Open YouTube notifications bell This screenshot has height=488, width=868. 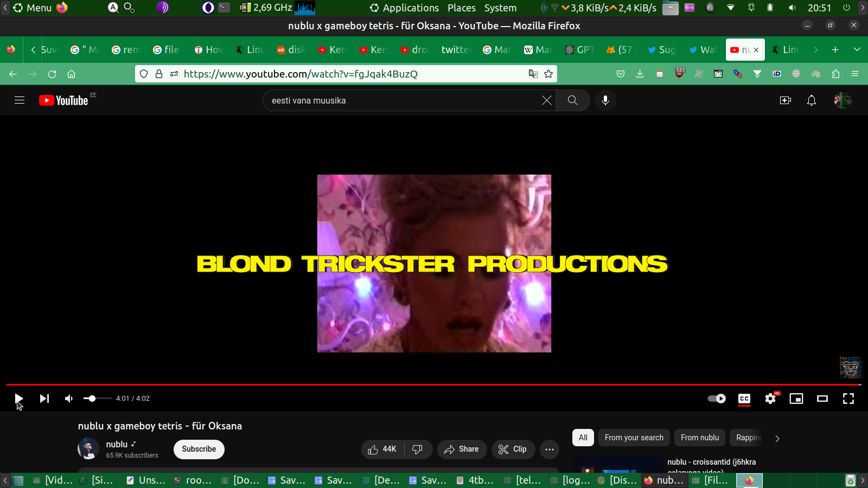click(x=812, y=100)
